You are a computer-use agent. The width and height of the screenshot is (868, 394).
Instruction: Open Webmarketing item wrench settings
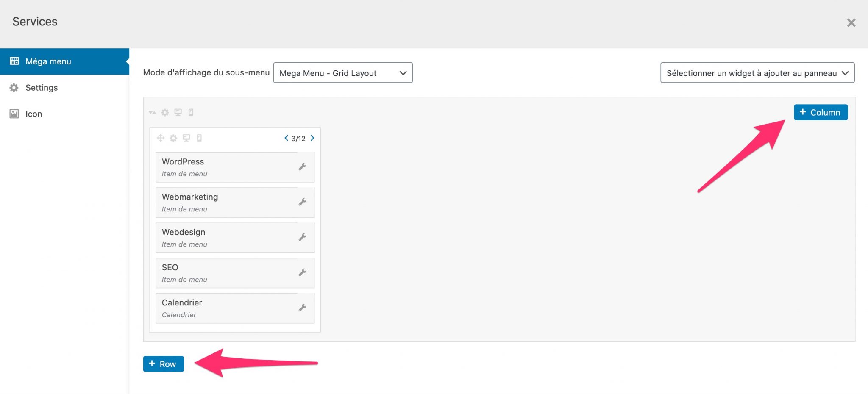click(302, 202)
